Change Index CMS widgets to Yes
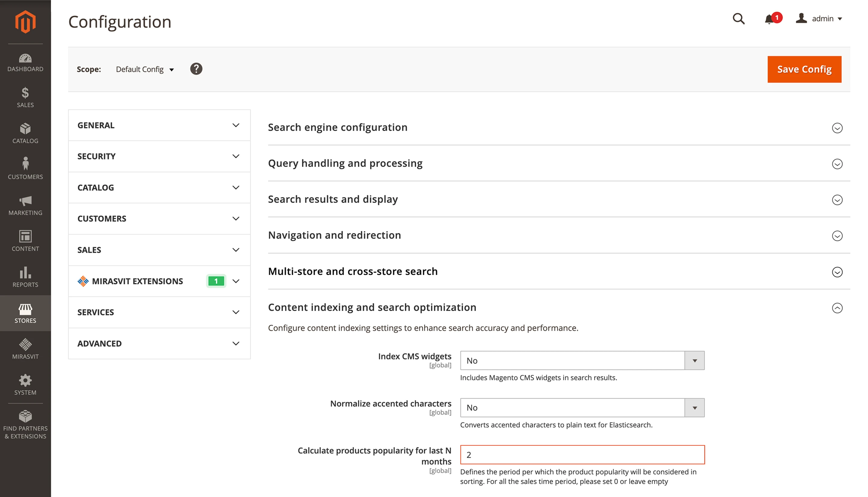868x497 pixels. (x=582, y=360)
